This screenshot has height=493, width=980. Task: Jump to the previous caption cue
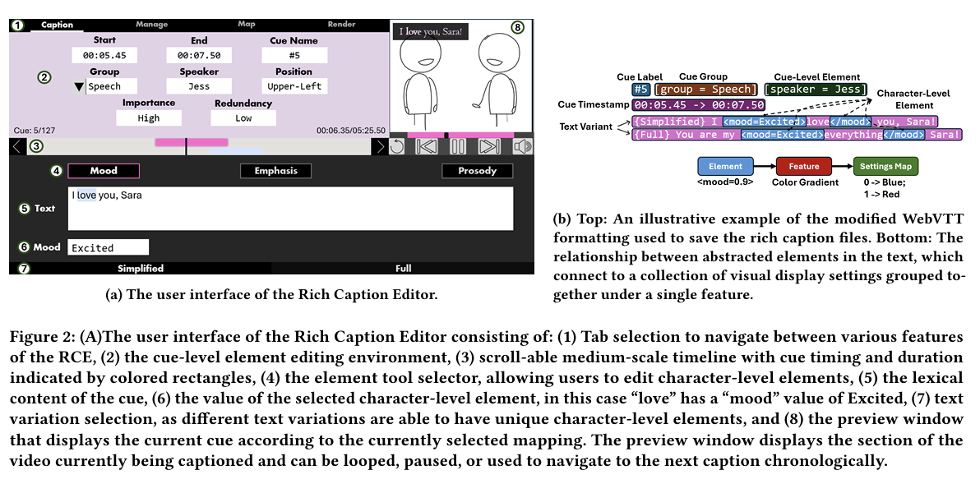pyautogui.click(x=426, y=146)
